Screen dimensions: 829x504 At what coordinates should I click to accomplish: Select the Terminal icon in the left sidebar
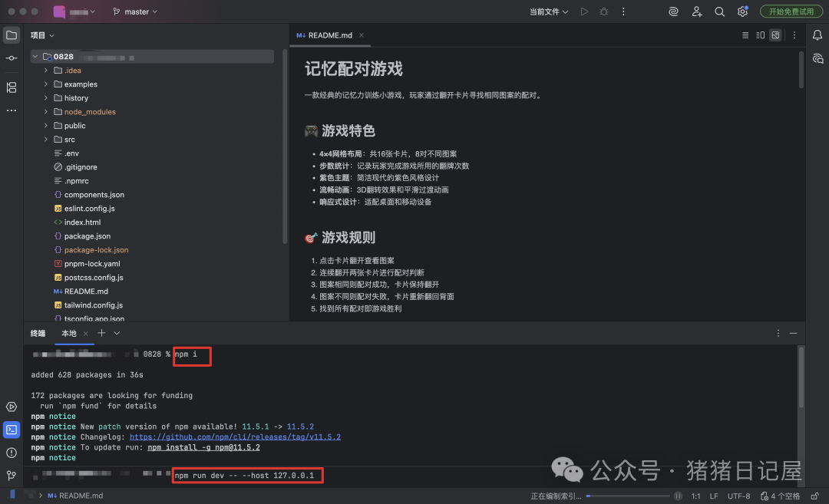11,430
